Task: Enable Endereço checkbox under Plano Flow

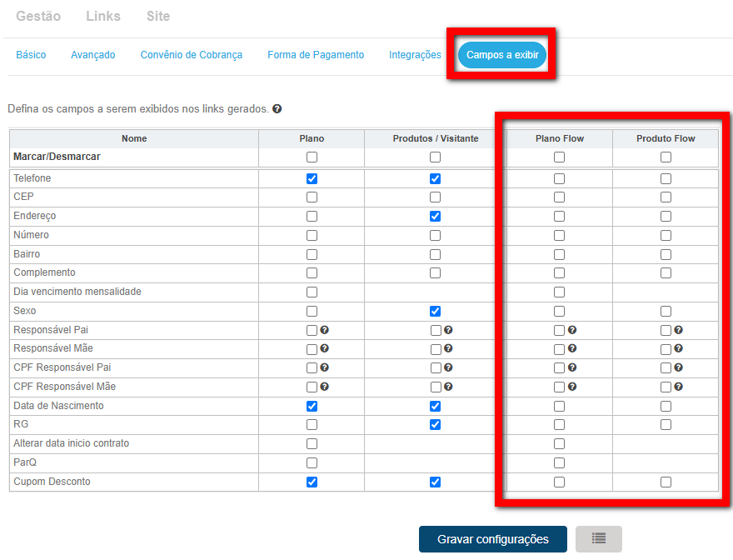Action: (x=559, y=217)
